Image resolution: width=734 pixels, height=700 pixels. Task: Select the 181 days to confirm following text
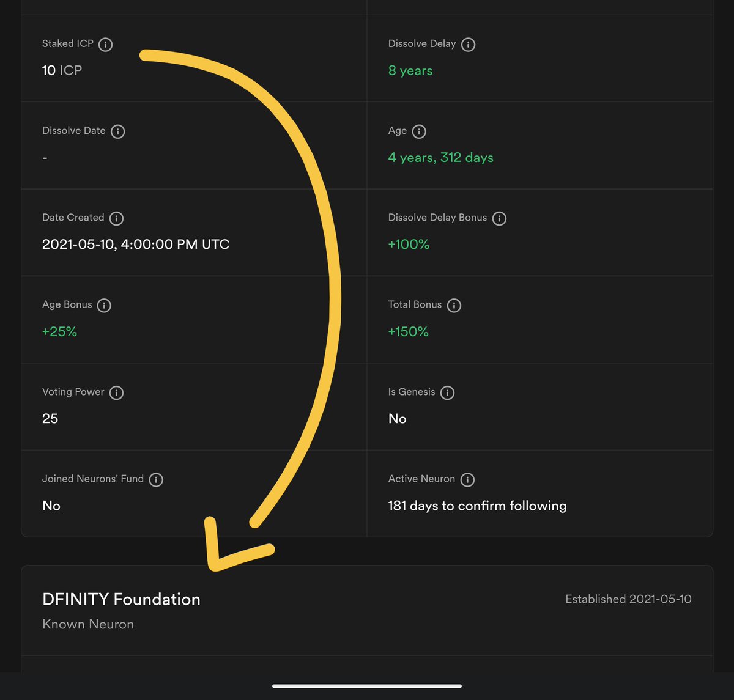pos(477,506)
